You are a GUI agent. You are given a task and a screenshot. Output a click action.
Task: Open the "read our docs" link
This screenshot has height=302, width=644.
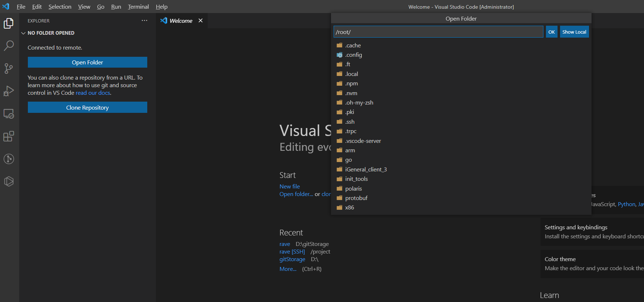pos(93,93)
